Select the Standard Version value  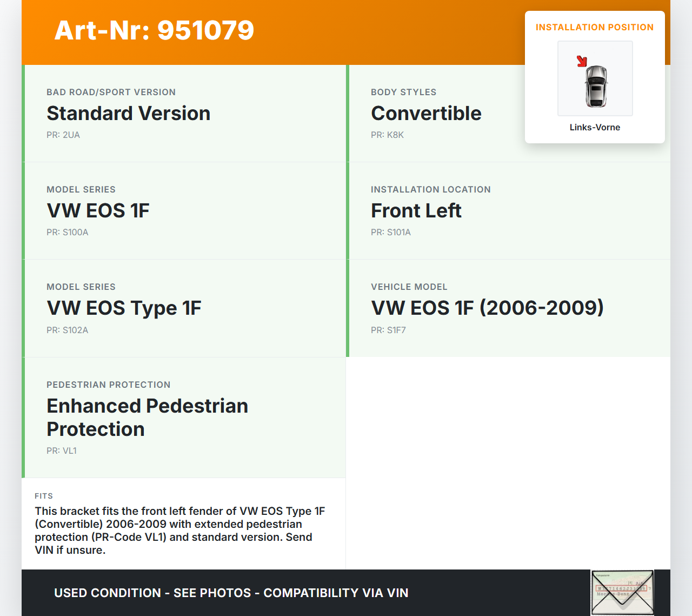(x=129, y=113)
